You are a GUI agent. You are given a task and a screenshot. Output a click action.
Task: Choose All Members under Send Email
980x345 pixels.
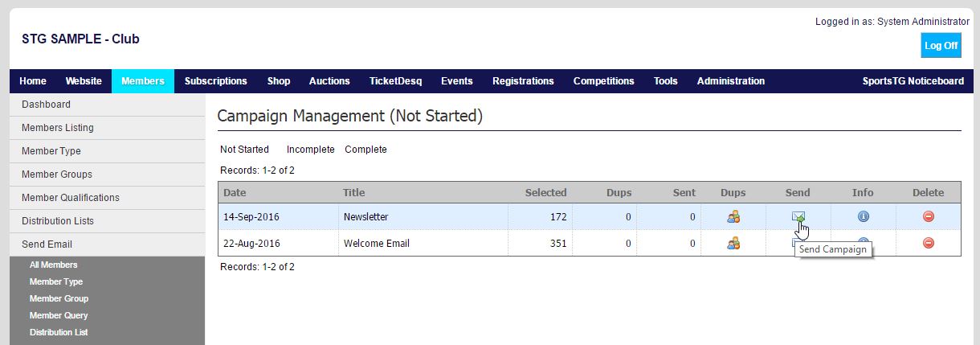pos(54,265)
